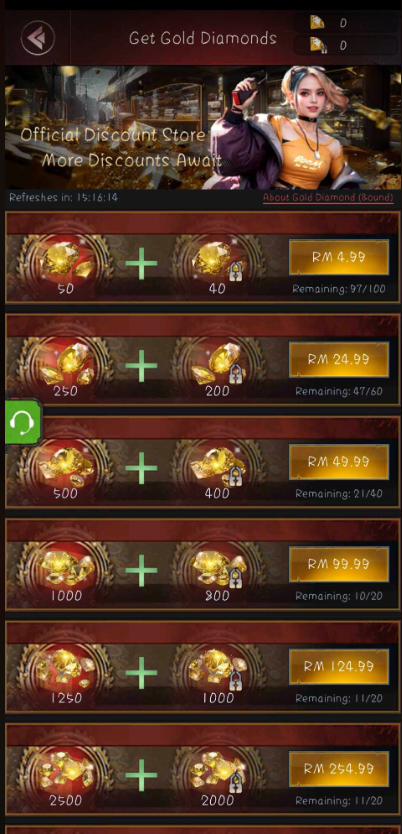Select the 250 gold diamonds icon
Viewport: 402px width, 834px height.
[x=66, y=364]
